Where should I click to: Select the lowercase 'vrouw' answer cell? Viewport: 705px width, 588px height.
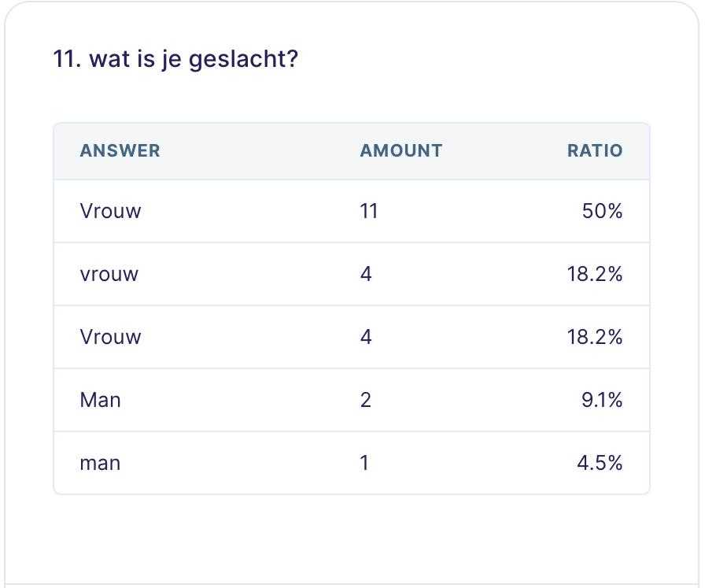[109, 274]
